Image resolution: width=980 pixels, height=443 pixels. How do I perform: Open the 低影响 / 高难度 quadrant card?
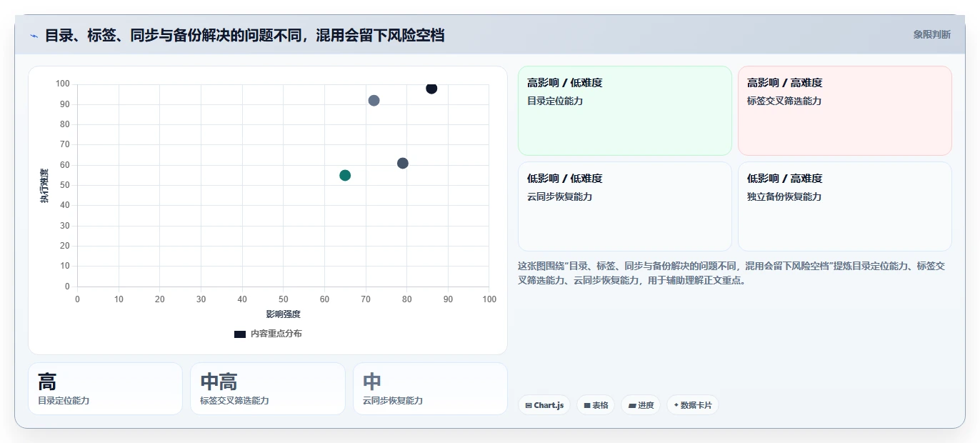click(845, 206)
